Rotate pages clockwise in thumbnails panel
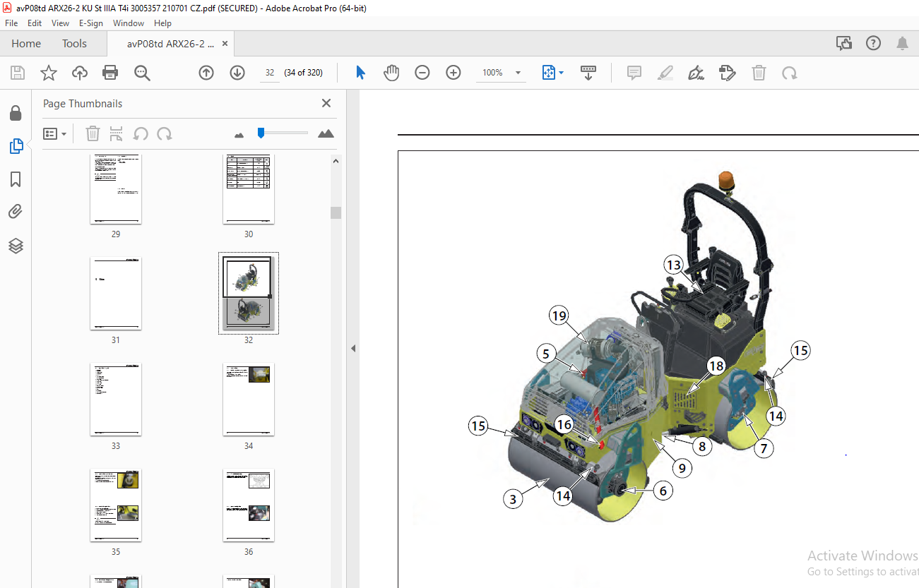The image size is (919, 588). pyautogui.click(x=165, y=133)
